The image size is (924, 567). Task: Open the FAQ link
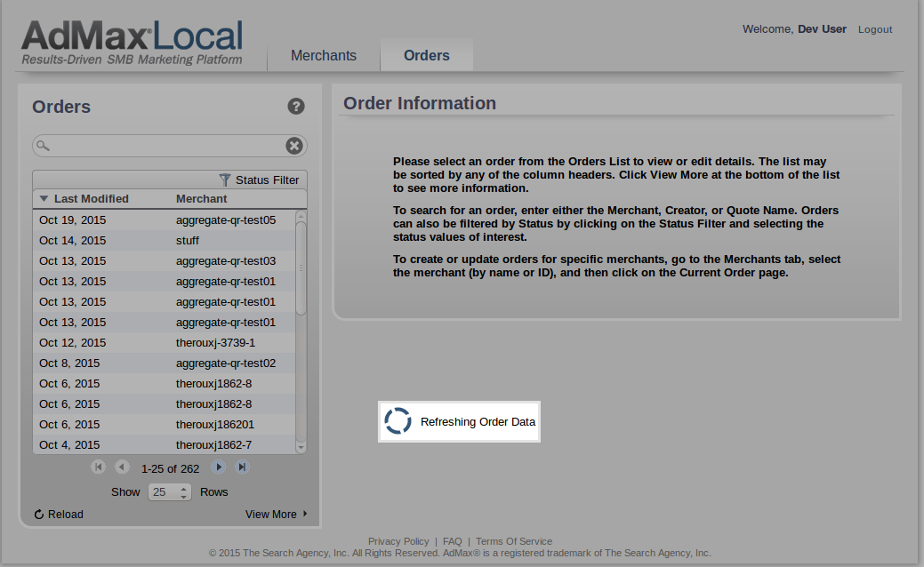pos(452,541)
